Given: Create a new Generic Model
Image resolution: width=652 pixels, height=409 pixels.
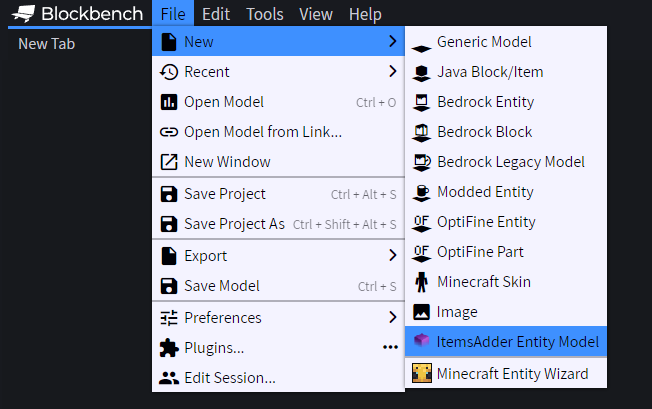Looking at the screenshot, I should click(484, 42).
